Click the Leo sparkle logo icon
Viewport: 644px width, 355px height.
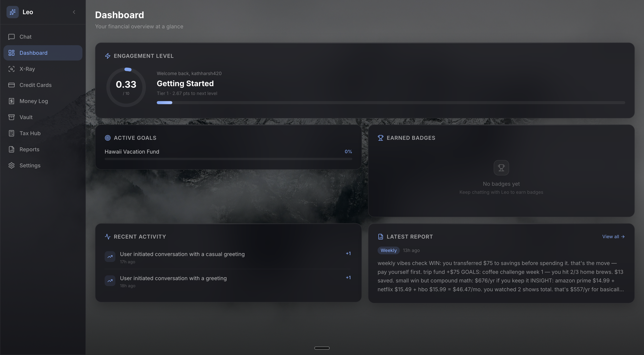pos(12,12)
